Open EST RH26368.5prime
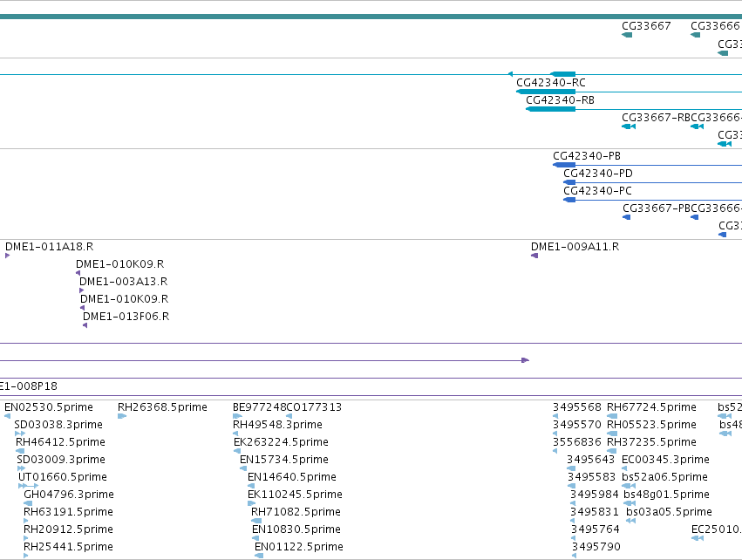Viewport: 742px width, 560px height. click(x=162, y=407)
